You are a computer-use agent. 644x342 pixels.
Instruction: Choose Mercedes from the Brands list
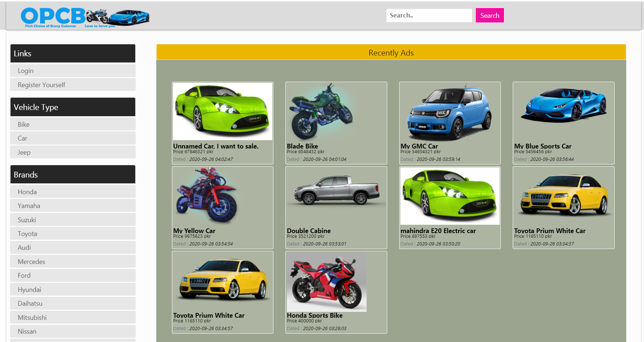73,261
